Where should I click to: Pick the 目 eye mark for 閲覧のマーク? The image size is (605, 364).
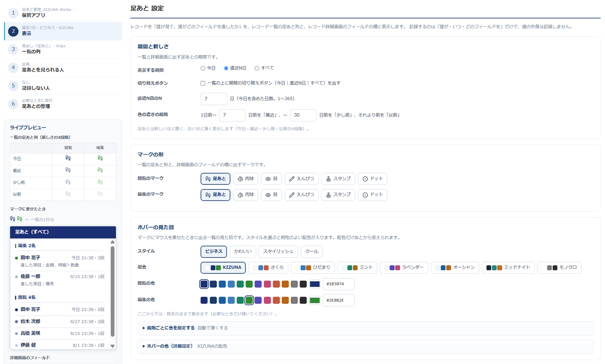coord(271,179)
